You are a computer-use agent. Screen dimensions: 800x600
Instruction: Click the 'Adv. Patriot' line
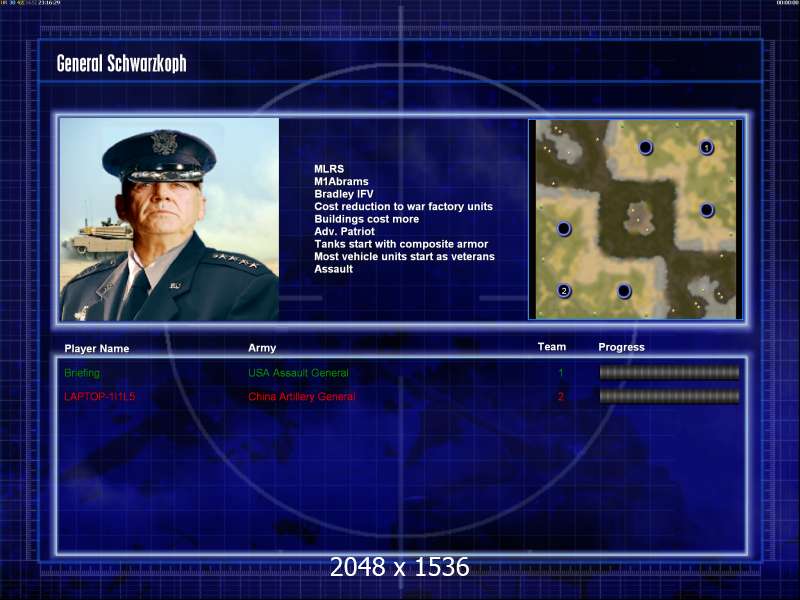click(x=344, y=231)
